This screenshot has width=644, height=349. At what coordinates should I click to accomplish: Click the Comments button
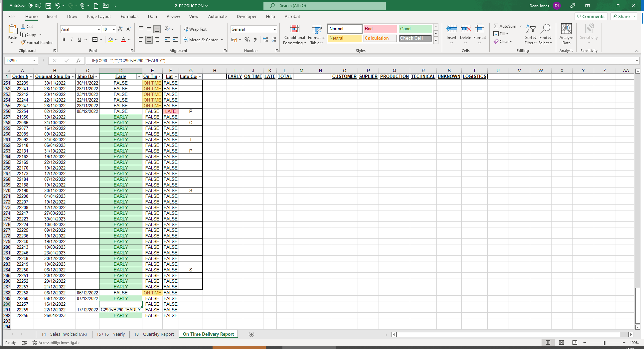coord(591,16)
